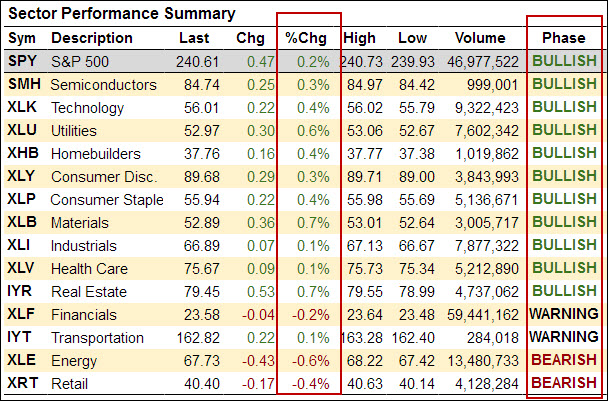This screenshot has width=608, height=401.
Task: Select the XLF symbol cell
Action: coord(21,314)
